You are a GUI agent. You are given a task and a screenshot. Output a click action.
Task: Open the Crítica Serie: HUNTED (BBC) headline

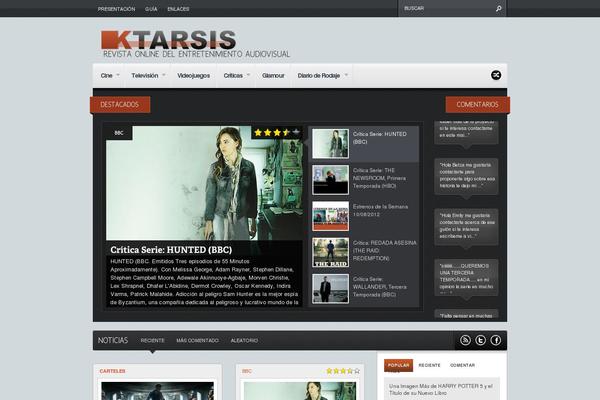[171, 250]
